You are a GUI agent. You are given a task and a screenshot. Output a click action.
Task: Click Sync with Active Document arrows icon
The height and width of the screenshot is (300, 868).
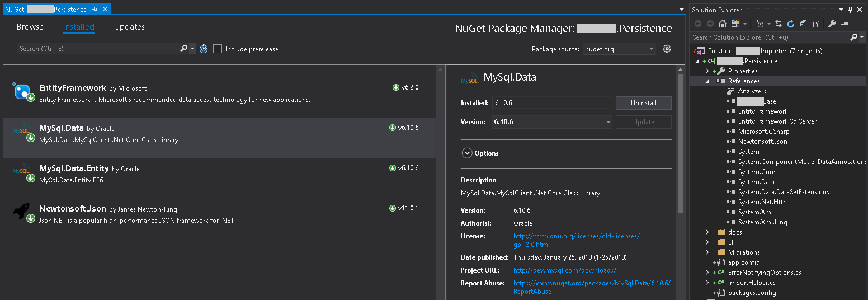click(778, 24)
